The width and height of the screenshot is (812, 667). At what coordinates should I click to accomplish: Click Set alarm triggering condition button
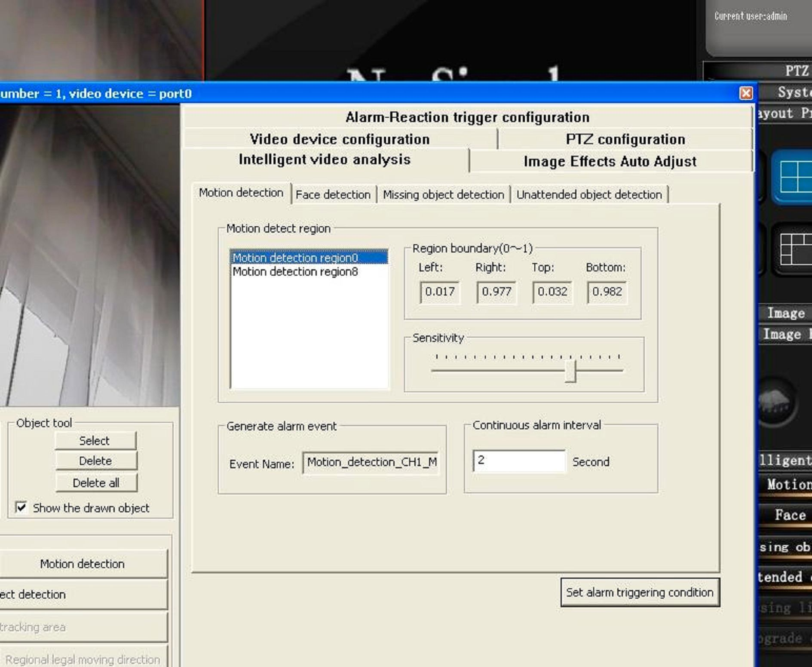(x=640, y=592)
